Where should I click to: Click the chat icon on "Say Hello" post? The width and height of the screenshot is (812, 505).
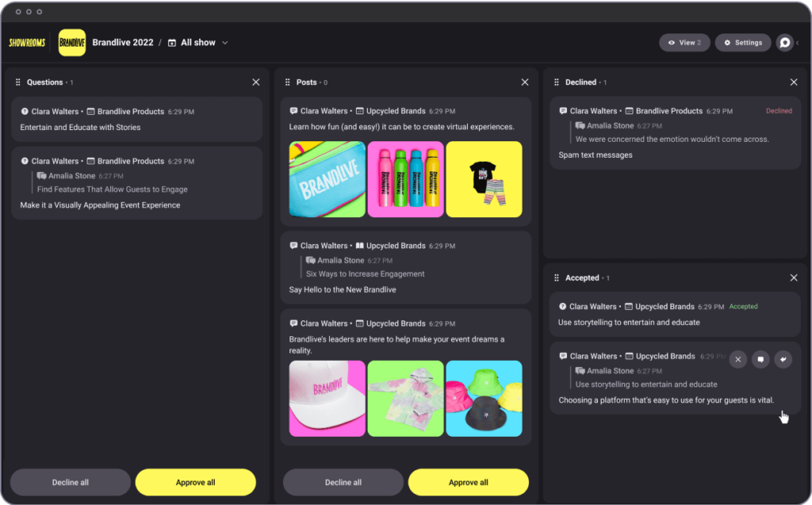tap(293, 246)
